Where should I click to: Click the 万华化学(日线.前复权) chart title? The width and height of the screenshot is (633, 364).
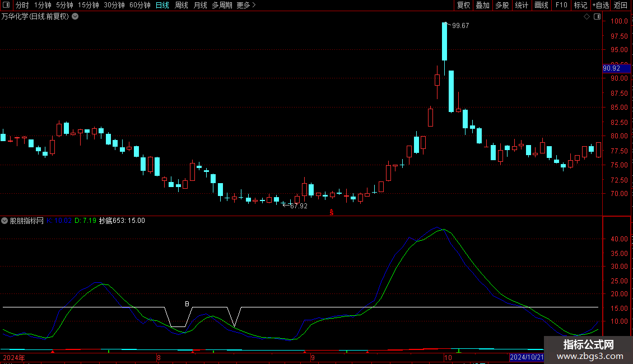pyautogui.click(x=35, y=17)
